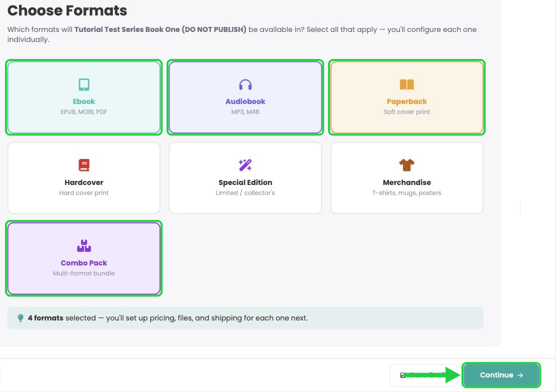Click the 'MP3, M4B' subtitle text
Image resolution: width=556 pixels, height=392 pixels.
245,111
